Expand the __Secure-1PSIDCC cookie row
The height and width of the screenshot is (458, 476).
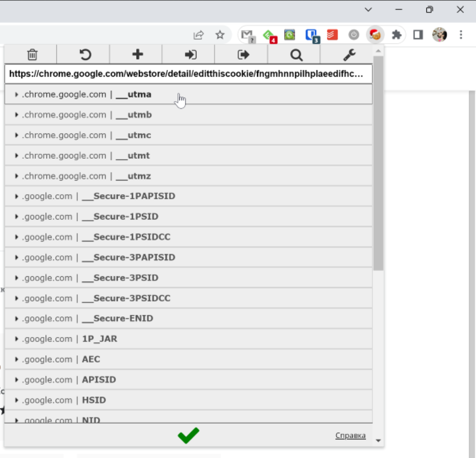pyautogui.click(x=188, y=237)
